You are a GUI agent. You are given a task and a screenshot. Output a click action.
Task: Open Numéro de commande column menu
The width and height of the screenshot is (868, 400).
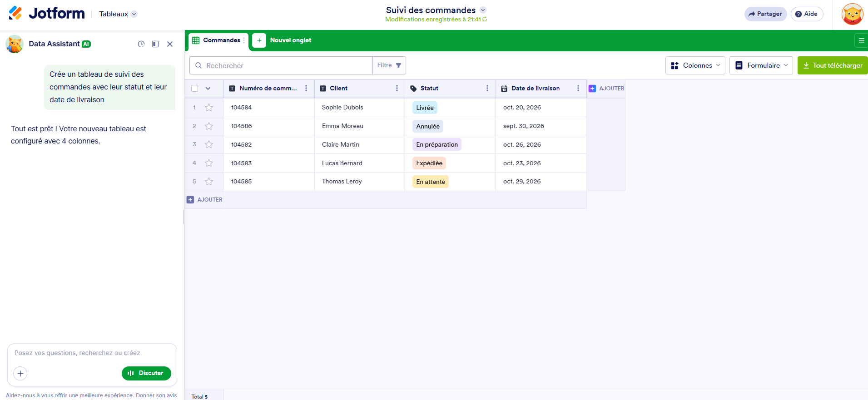(306, 89)
